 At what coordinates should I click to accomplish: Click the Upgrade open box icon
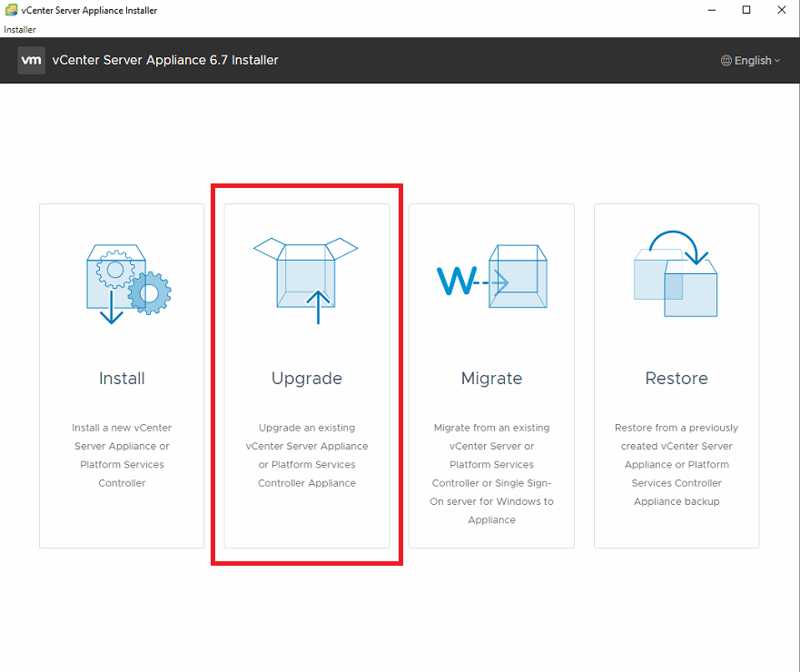tap(306, 281)
